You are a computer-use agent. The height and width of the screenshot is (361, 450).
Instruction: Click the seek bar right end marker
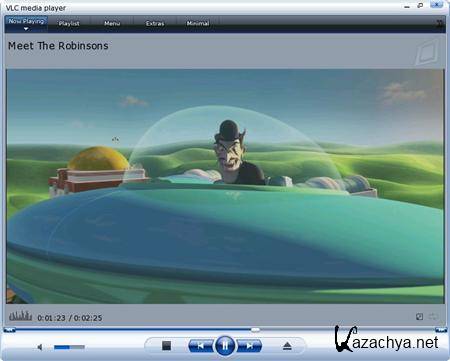441,330
